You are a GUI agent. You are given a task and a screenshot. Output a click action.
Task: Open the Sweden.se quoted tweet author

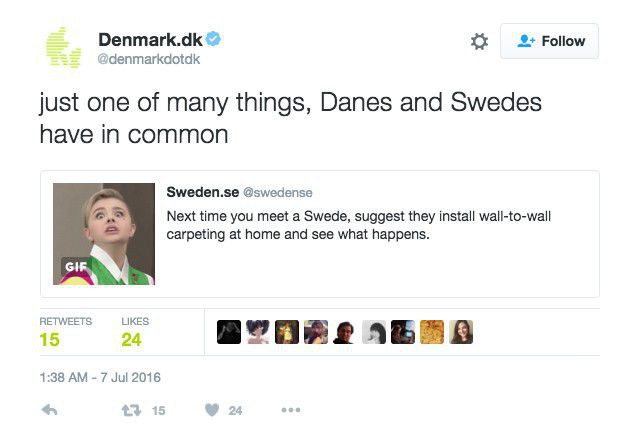[202, 192]
